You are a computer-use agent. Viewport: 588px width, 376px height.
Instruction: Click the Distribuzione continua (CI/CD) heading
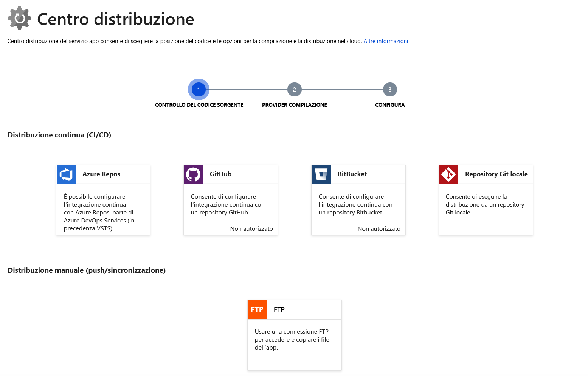pyautogui.click(x=59, y=135)
